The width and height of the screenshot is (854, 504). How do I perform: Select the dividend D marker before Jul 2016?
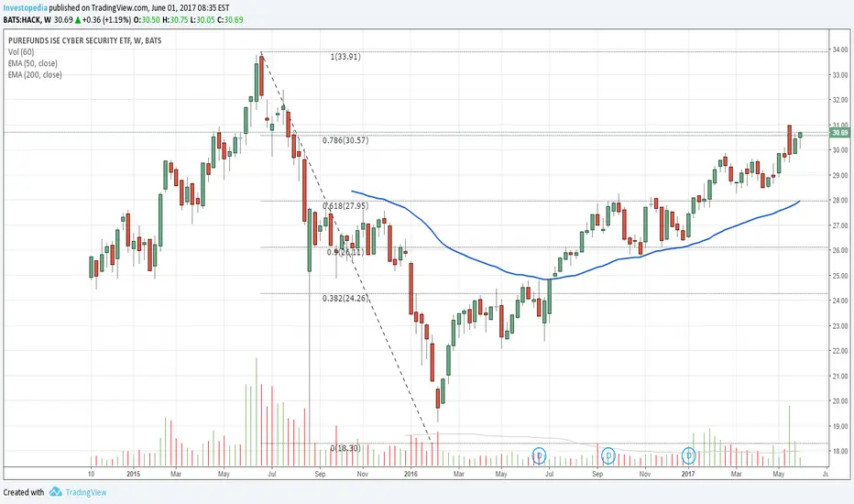point(539,455)
